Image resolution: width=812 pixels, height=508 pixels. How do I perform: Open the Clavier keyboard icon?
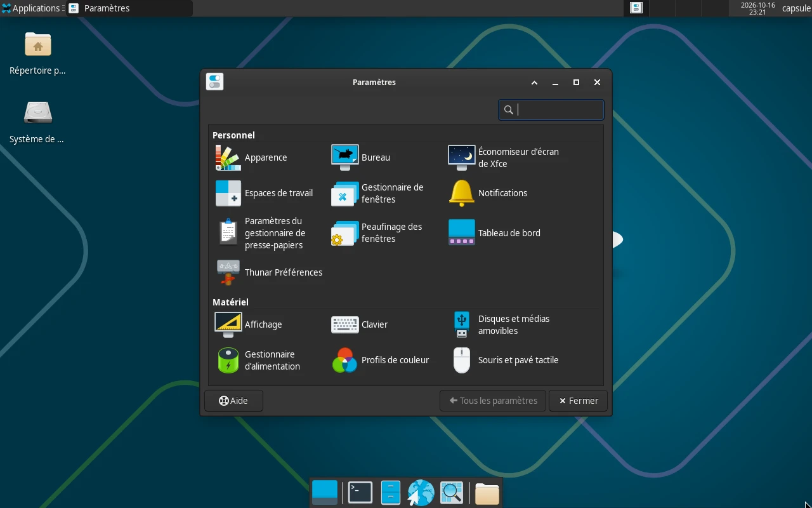(x=345, y=324)
